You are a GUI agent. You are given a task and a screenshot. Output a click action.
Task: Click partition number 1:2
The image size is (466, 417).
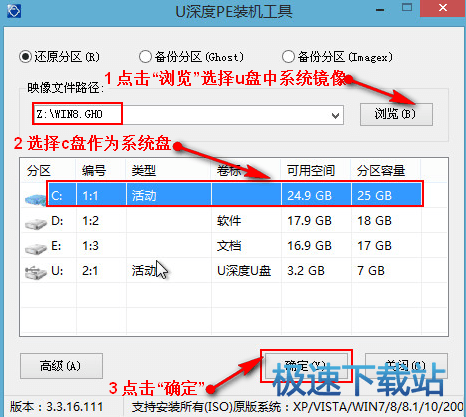click(90, 221)
